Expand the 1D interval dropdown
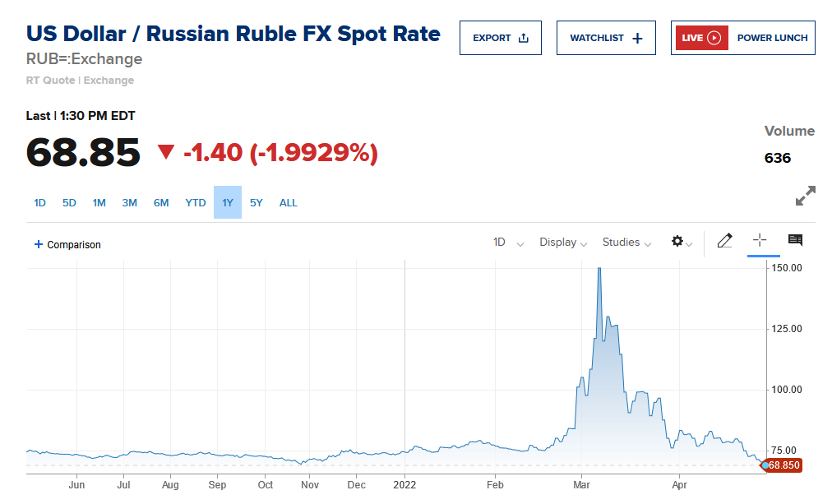 [x=508, y=243]
